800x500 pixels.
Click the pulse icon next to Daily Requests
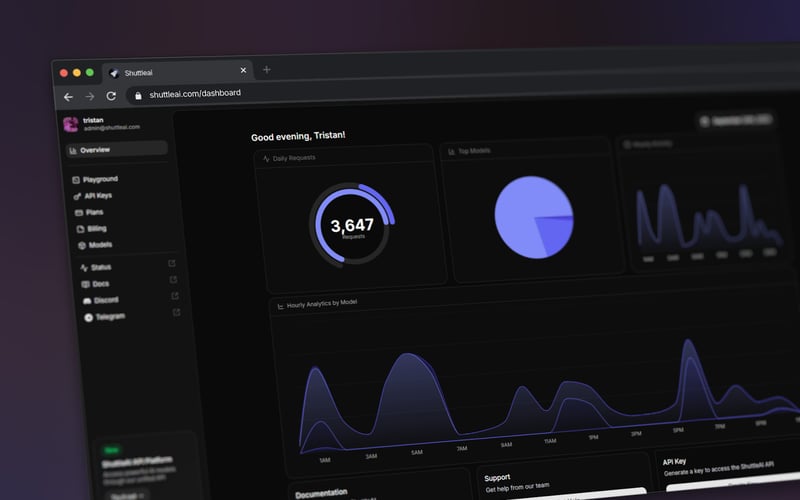pyautogui.click(x=266, y=159)
